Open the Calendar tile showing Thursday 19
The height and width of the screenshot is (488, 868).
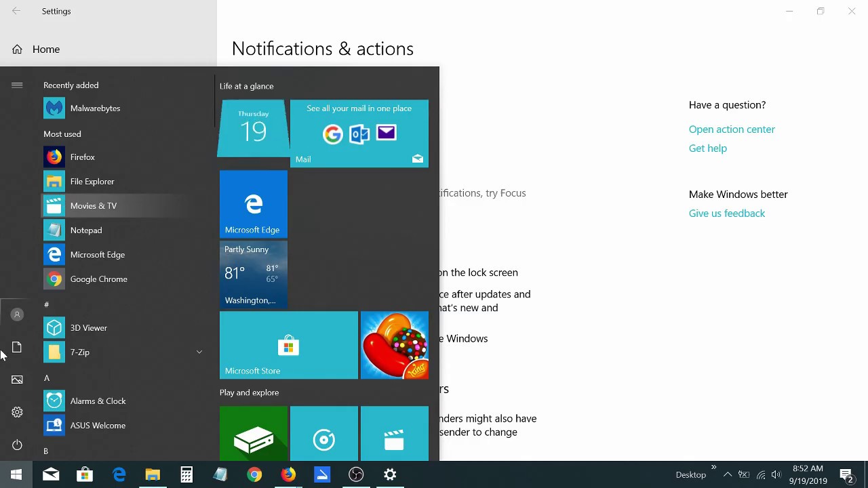pos(254,129)
